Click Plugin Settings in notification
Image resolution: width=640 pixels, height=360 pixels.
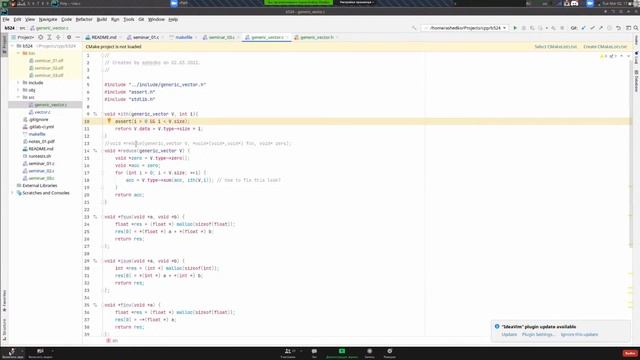pos(538,334)
